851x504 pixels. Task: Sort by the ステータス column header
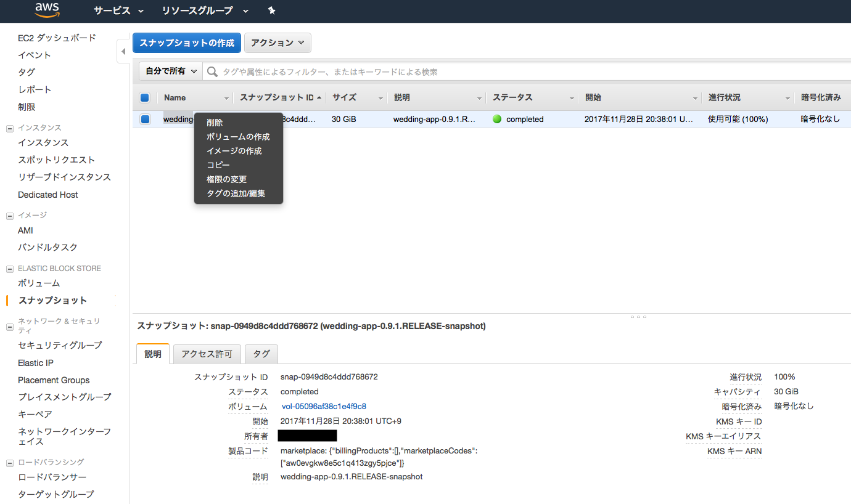(x=532, y=97)
